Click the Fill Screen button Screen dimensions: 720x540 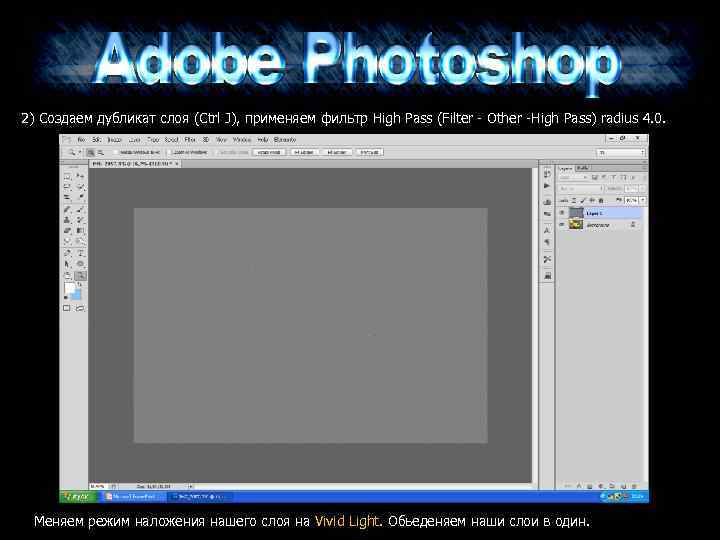[337, 152]
